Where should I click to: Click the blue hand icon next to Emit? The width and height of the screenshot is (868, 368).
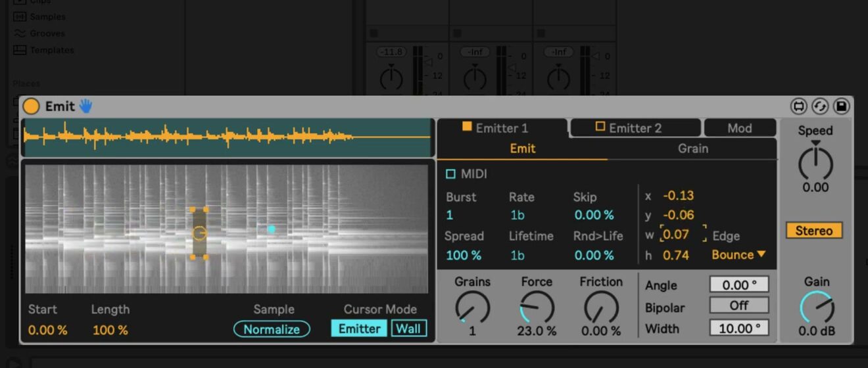coord(86,106)
